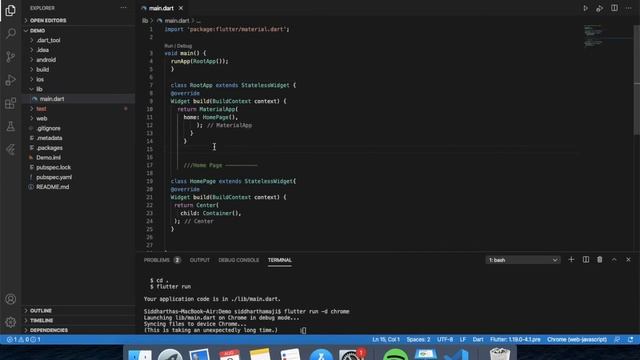The width and height of the screenshot is (640, 360).
Task: Switch to the DEBUG CONSOLE tab
Action: (238, 260)
